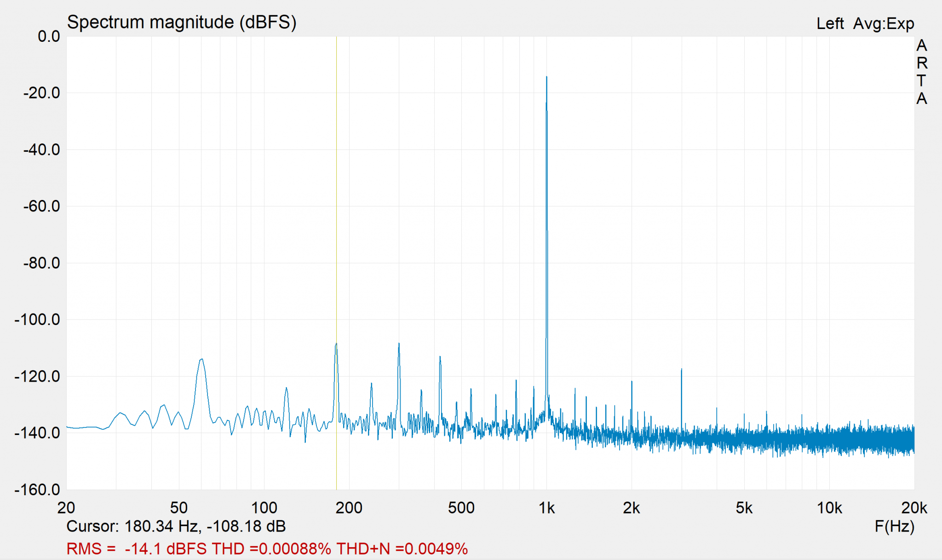Click the 1 kHz fundamental peak
This screenshot has width=942, height=560.
coord(546,78)
